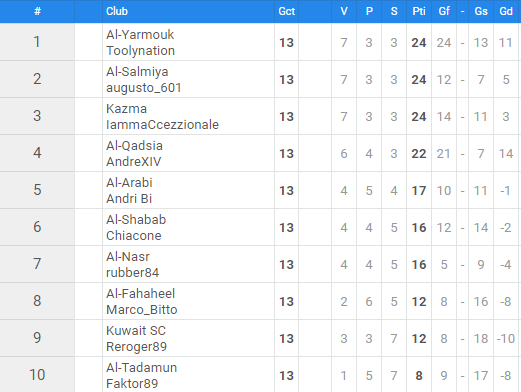Image resolution: width=521 pixels, height=392 pixels.
Task: View the IammaCcezzionale manager profile
Action: coord(162,125)
